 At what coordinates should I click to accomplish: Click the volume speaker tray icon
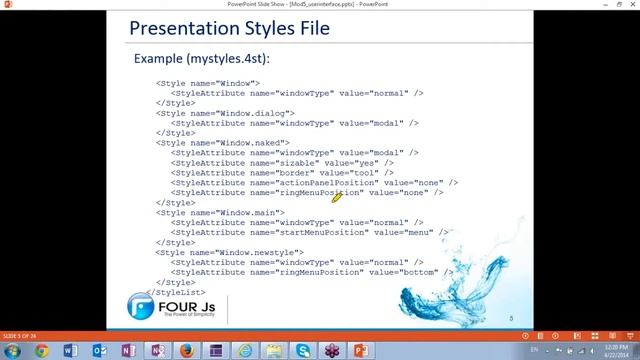pos(592,351)
